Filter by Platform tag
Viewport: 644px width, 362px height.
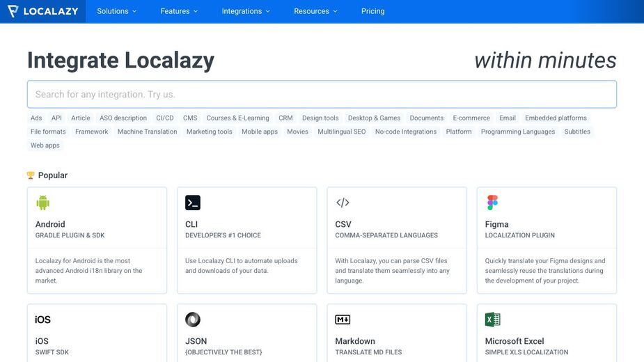point(459,132)
